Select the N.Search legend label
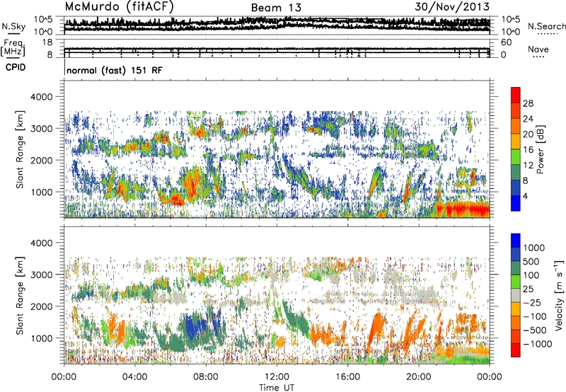Viewport: 566px width, 392px height. (546, 26)
